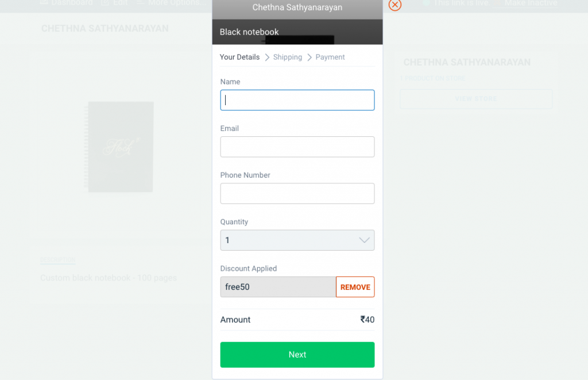Switch to the Shipping step
Viewport: 588px width, 380px height.
(288, 57)
